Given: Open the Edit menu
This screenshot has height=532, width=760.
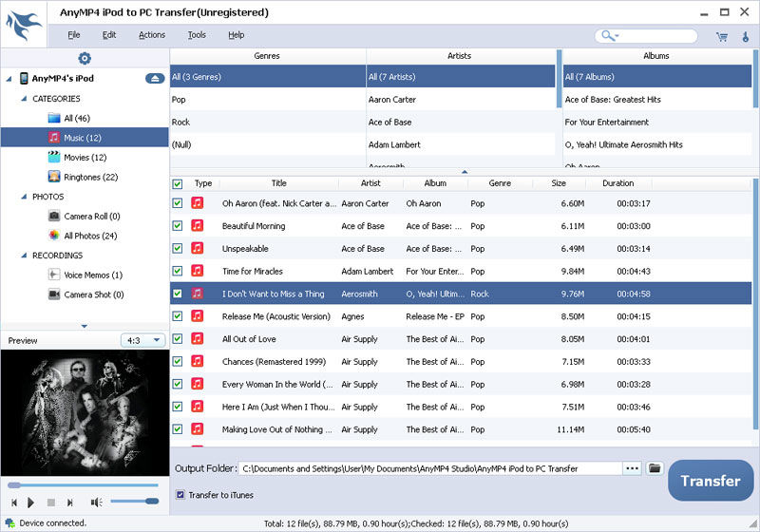Looking at the screenshot, I should click(x=109, y=35).
